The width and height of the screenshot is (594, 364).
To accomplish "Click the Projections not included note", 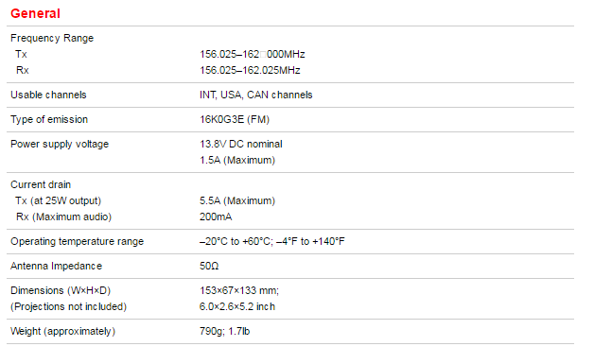I will point(68,306).
